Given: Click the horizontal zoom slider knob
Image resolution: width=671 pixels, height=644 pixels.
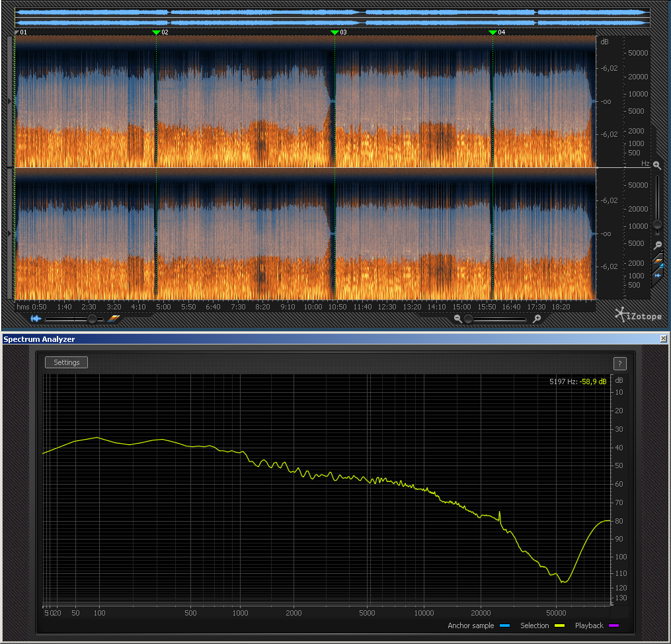Looking at the screenshot, I should 468,319.
